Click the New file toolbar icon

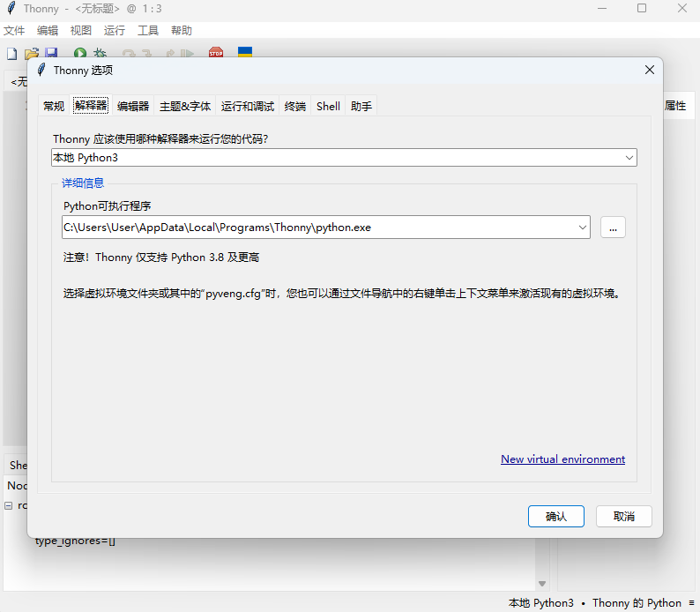(x=11, y=54)
